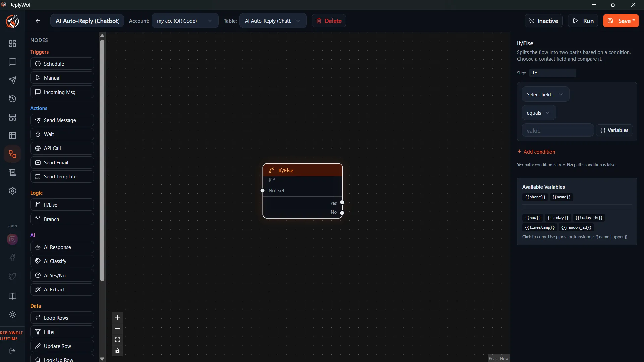Open the dashboard grid icon in sidebar
Image resolution: width=644 pixels, height=362 pixels.
tap(12, 44)
